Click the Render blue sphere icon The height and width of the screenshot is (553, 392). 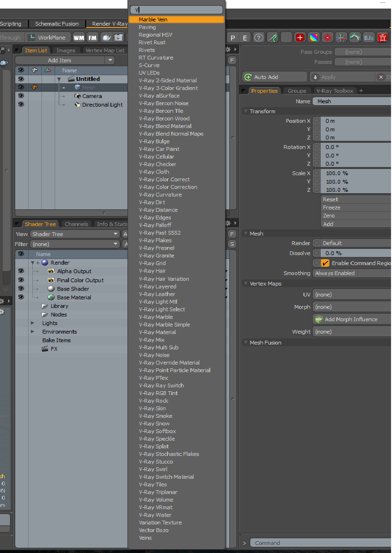tap(45, 263)
